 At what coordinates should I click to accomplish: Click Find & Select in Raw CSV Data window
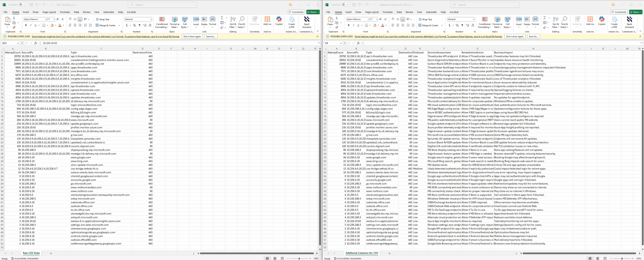[x=242, y=22]
